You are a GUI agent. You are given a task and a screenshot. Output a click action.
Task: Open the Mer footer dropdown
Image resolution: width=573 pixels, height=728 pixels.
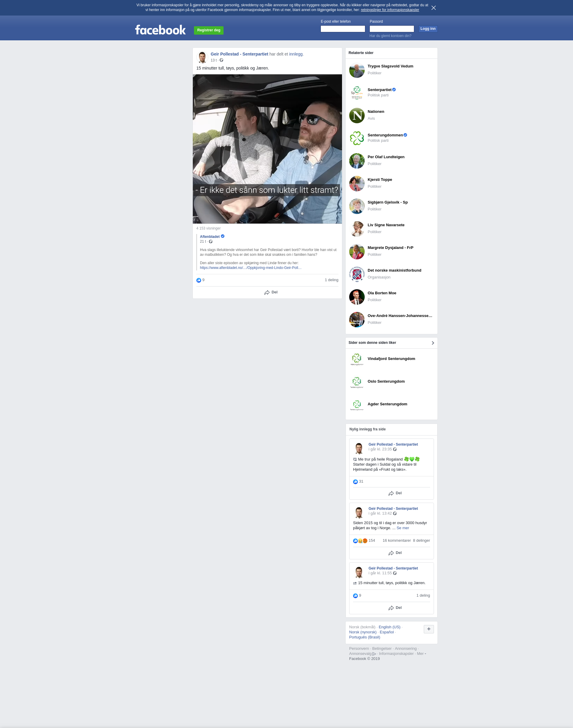[421, 653]
